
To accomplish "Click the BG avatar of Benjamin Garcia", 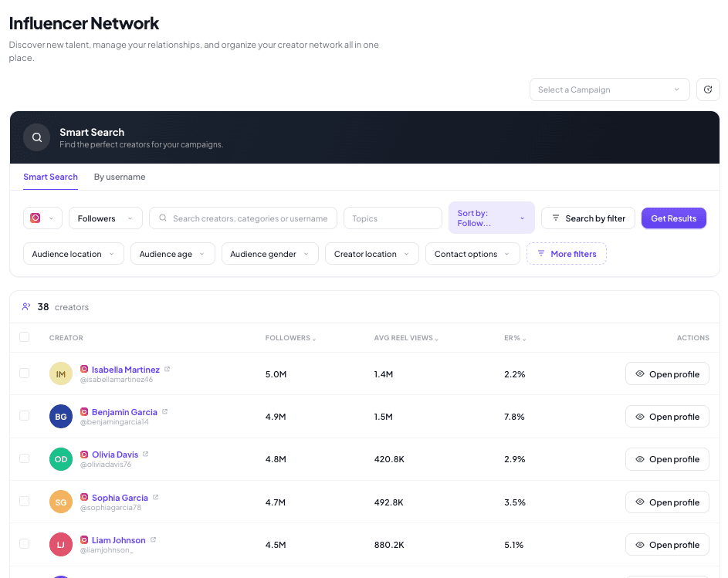I will click(x=61, y=417).
